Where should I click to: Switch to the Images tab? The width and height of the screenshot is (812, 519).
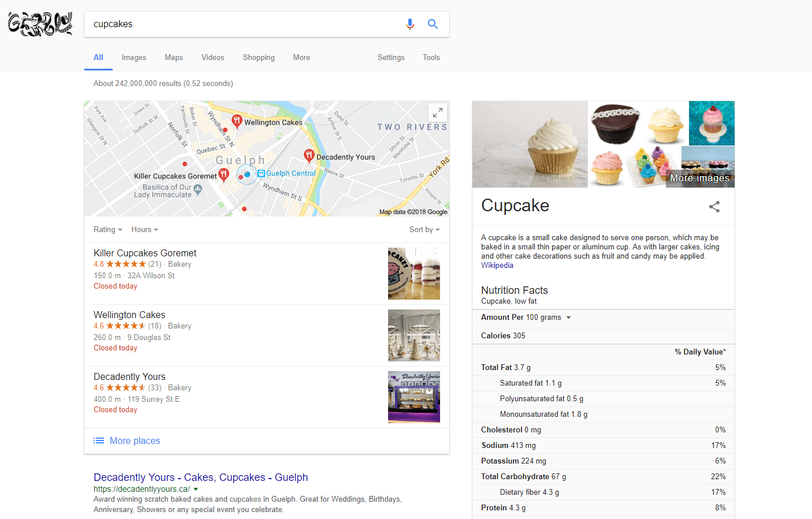[134, 58]
